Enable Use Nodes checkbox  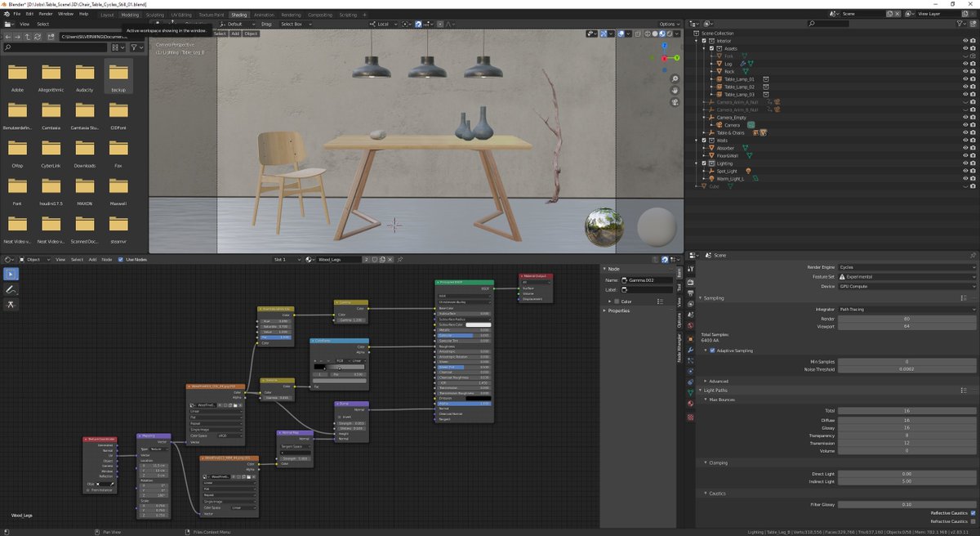pyautogui.click(x=120, y=259)
